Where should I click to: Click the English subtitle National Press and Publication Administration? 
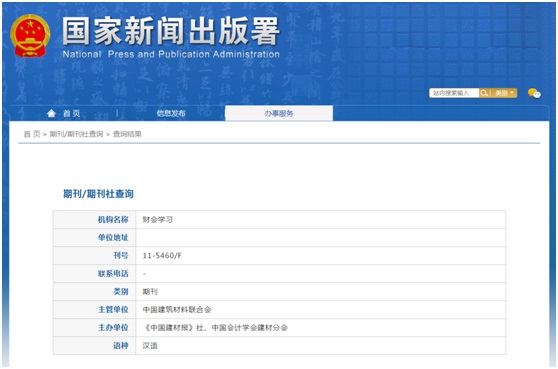pos(171,54)
